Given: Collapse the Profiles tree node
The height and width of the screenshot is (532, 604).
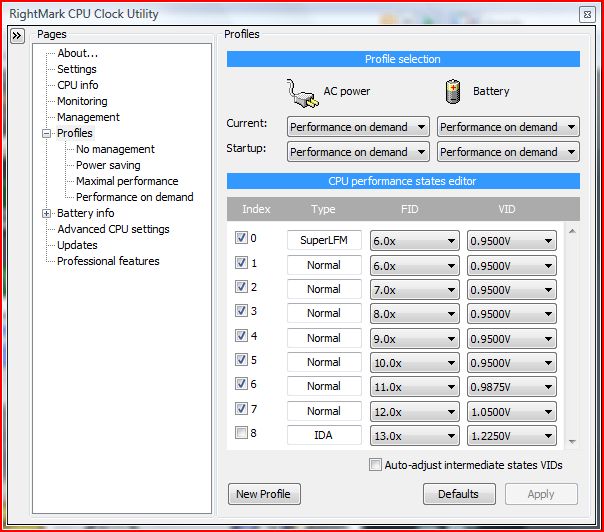Looking at the screenshot, I should (47, 134).
